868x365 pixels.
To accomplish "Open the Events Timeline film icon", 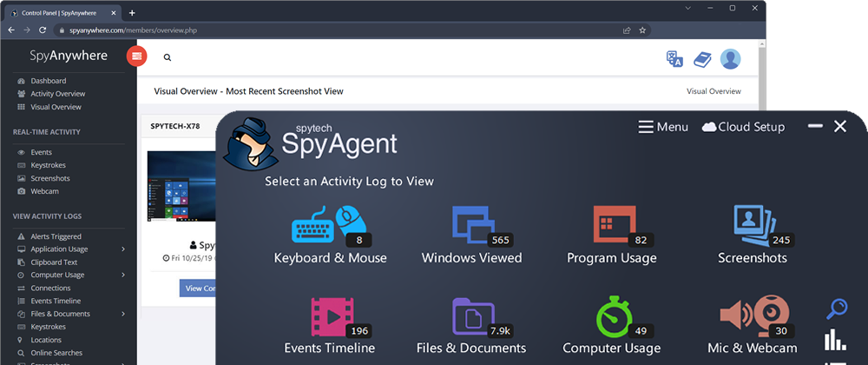I will pyautogui.click(x=332, y=316).
